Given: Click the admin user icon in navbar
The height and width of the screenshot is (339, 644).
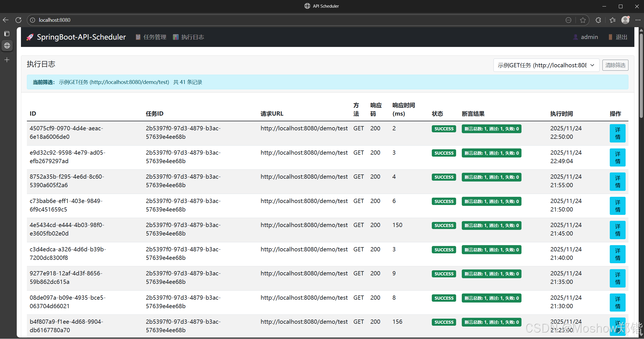Looking at the screenshot, I should (x=575, y=37).
